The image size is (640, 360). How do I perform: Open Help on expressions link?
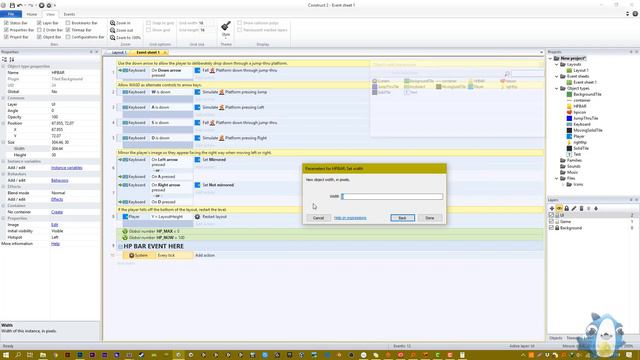click(x=350, y=218)
